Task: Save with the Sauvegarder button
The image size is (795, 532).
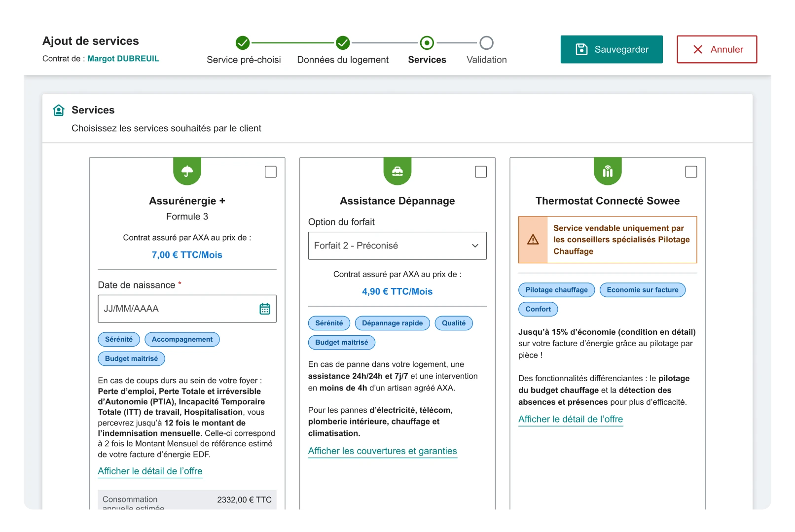Action: (x=612, y=49)
